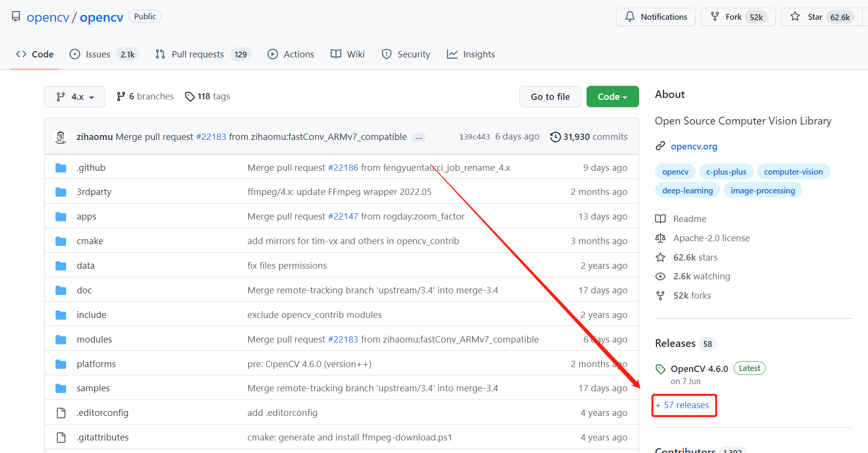Open the OpenCV 4.6.0 release link
This screenshot has width=868, height=453.
[699, 369]
